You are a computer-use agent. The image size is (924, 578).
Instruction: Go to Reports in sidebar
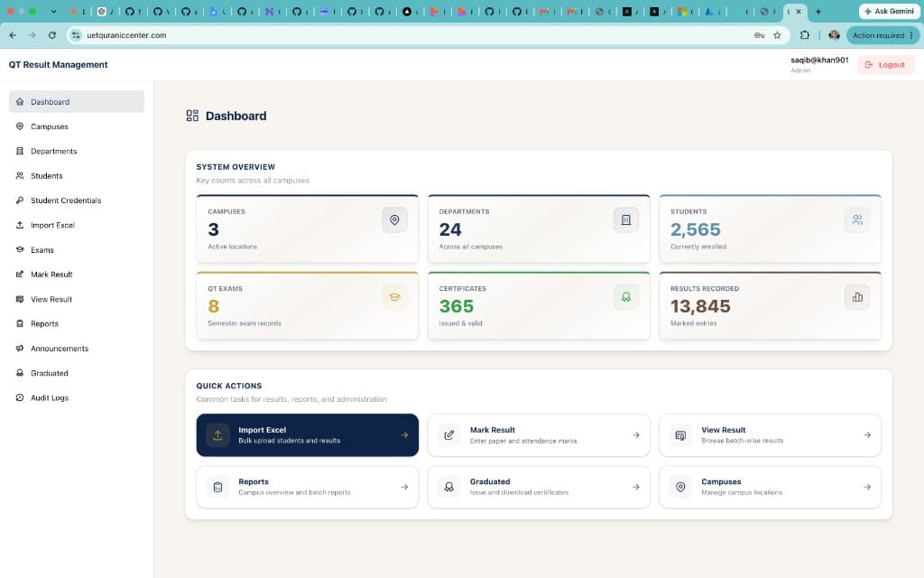tap(77, 324)
